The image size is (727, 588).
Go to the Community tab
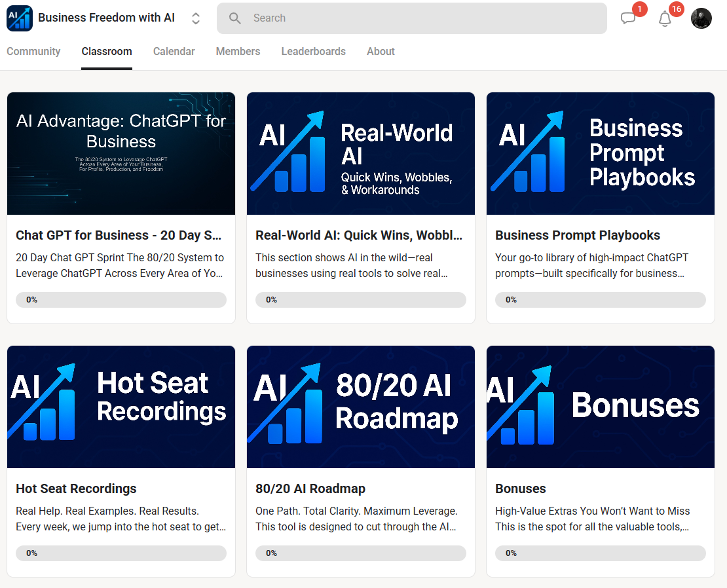(x=33, y=52)
